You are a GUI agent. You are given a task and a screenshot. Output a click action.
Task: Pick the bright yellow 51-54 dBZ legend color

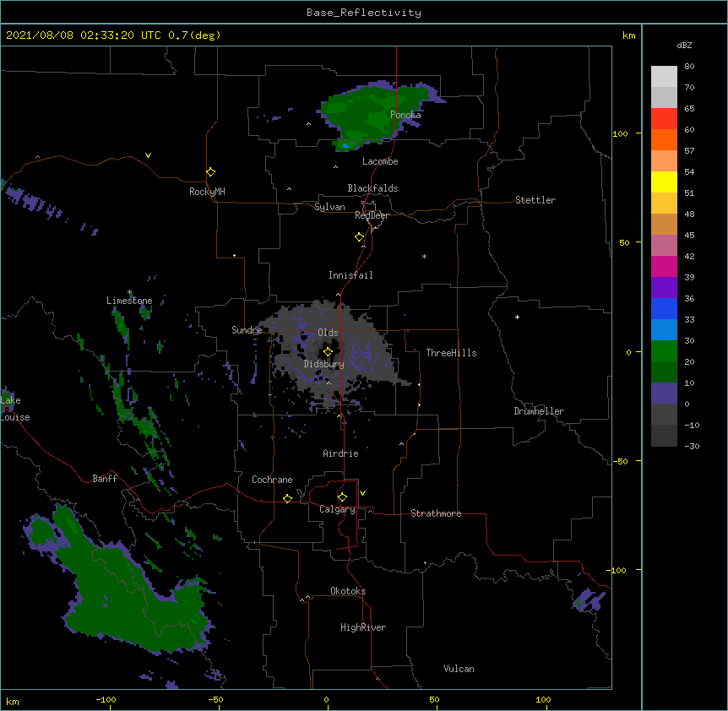click(x=664, y=182)
